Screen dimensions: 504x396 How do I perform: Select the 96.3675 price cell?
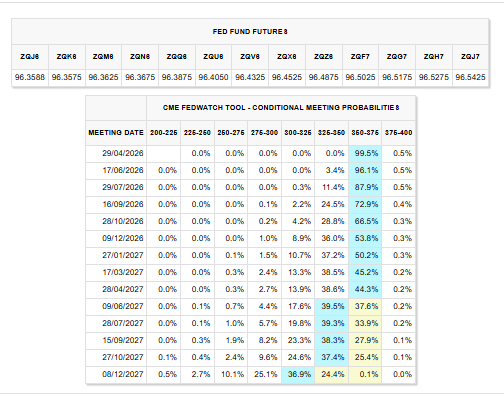click(140, 77)
